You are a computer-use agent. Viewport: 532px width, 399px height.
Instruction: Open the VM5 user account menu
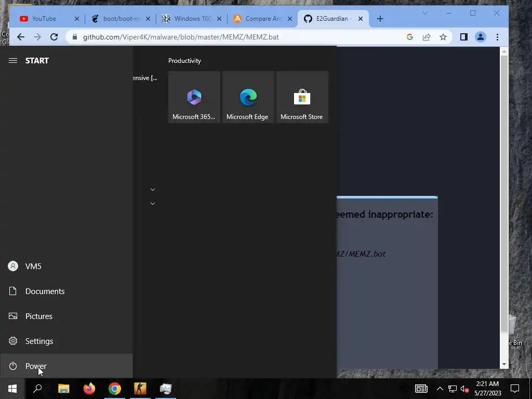click(66, 267)
